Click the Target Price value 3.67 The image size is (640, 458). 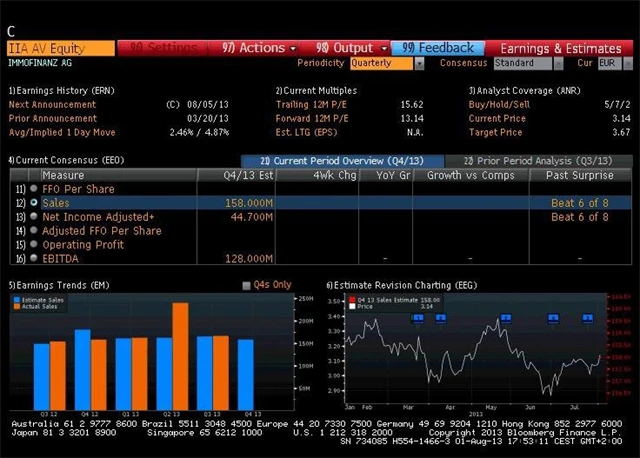click(621, 132)
